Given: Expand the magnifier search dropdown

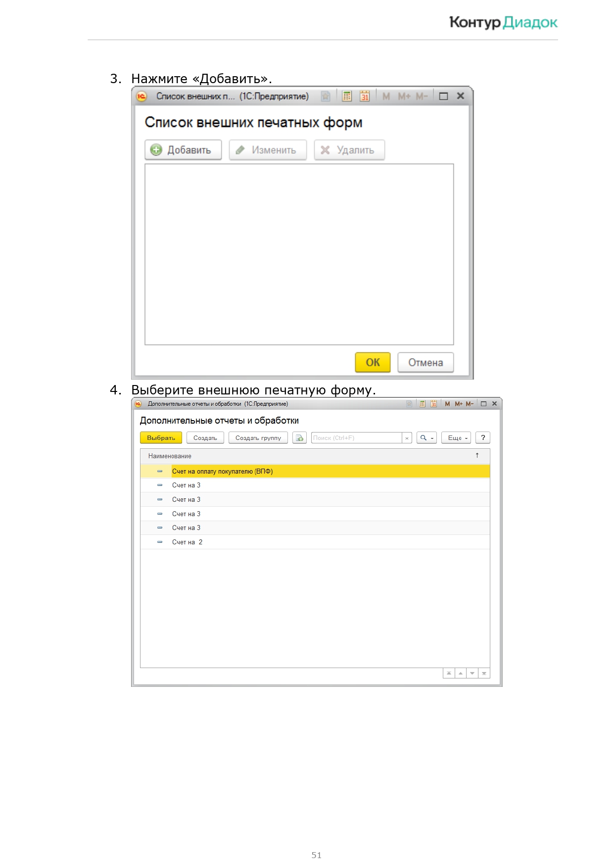Looking at the screenshot, I should 426,438.
